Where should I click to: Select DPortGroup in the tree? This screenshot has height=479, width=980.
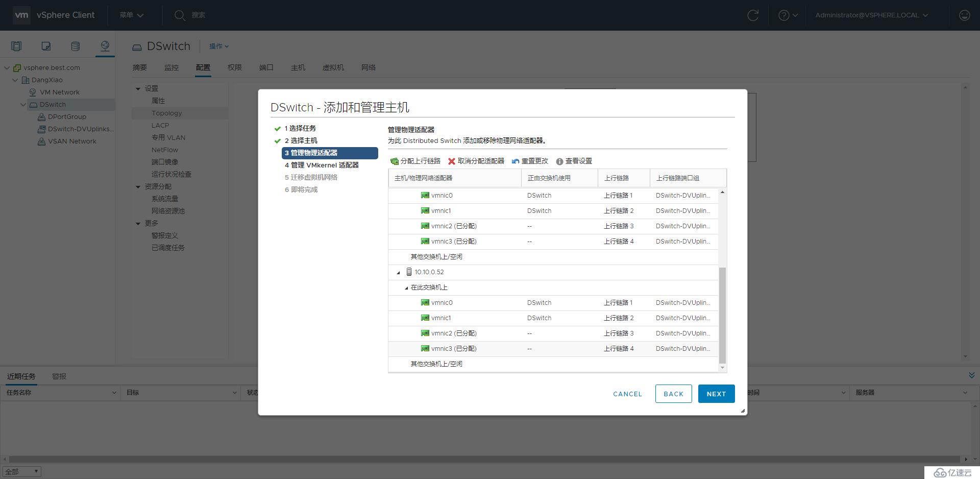pyautogui.click(x=67, y=117)
